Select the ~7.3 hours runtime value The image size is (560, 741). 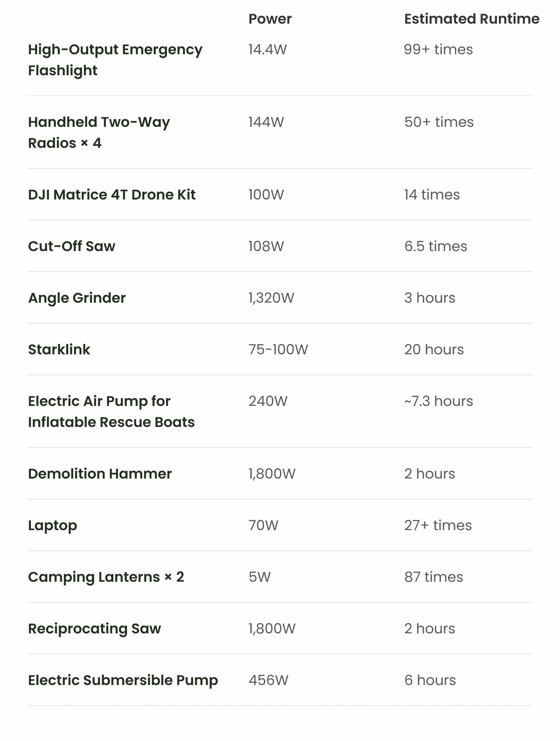pyautogui.click(x=439, y=401)
